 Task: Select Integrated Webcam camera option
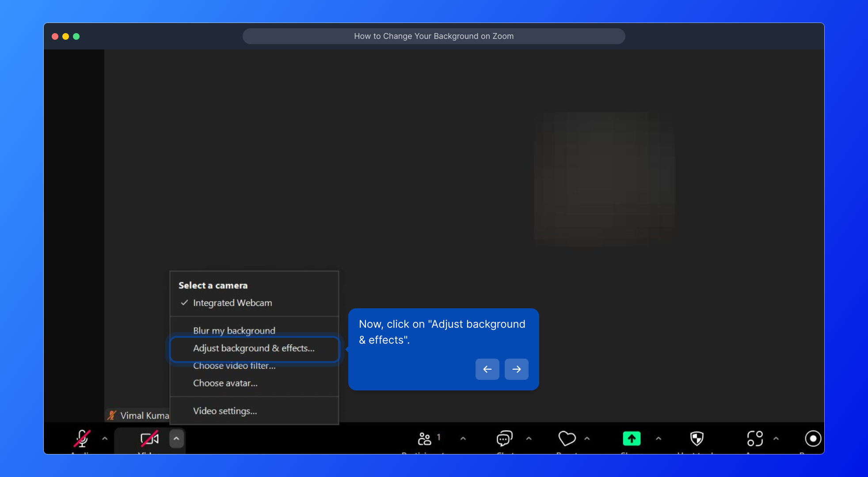[x=232, y=303]
